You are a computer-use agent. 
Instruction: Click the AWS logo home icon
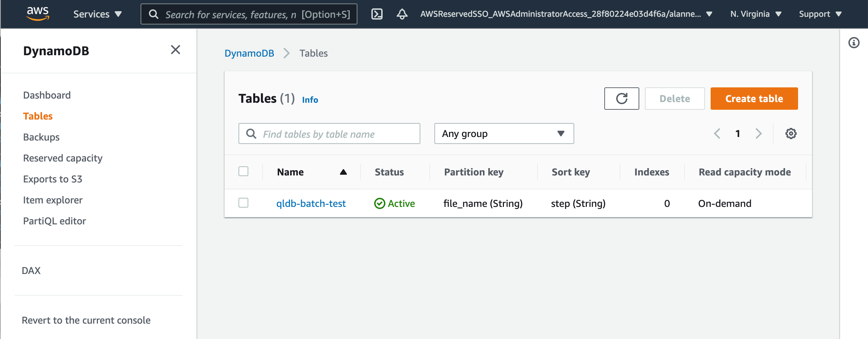coord(38,14)
